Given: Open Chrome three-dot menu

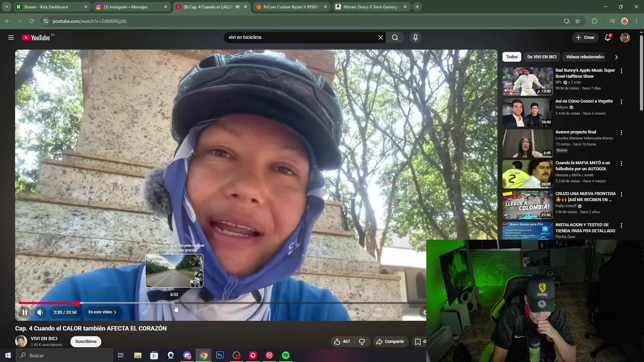Looking at the screenshot, I should coord(636,21).
